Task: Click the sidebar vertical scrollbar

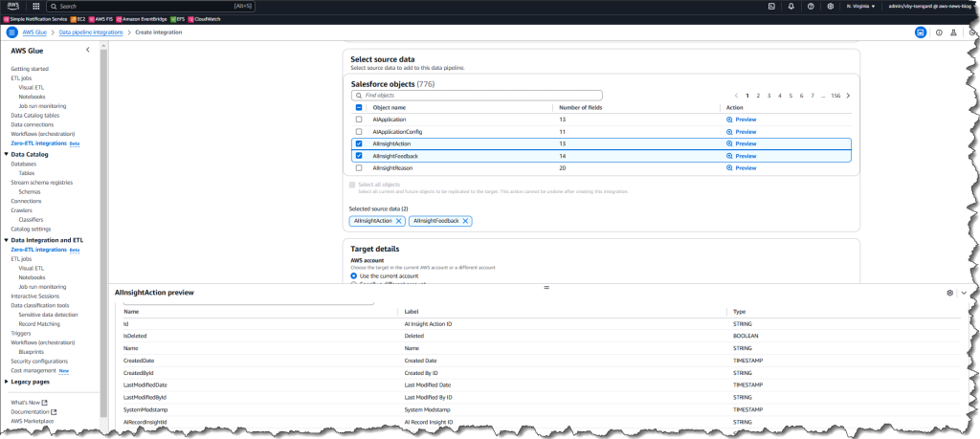Action: click(103, 231)
